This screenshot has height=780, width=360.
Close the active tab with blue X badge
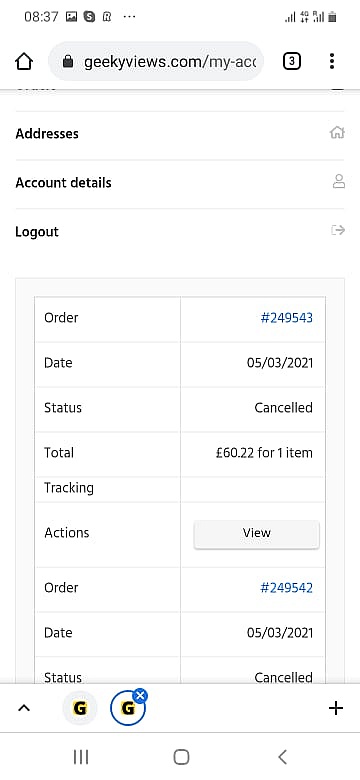coord(141,695)
